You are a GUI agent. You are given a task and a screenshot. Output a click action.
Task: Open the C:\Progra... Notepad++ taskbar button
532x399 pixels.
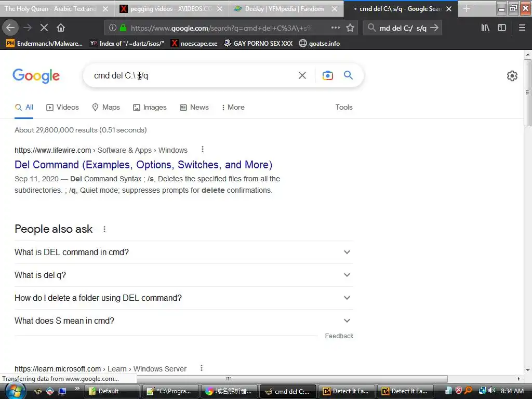point(170,391)
